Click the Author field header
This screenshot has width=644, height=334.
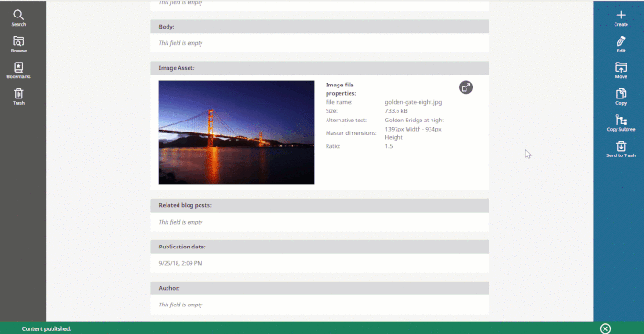pyautogui.click(x=319, y=288)
